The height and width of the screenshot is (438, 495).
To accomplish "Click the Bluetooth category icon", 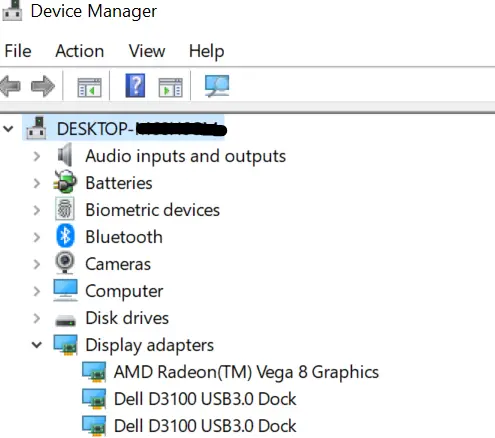I will point(65,236).
